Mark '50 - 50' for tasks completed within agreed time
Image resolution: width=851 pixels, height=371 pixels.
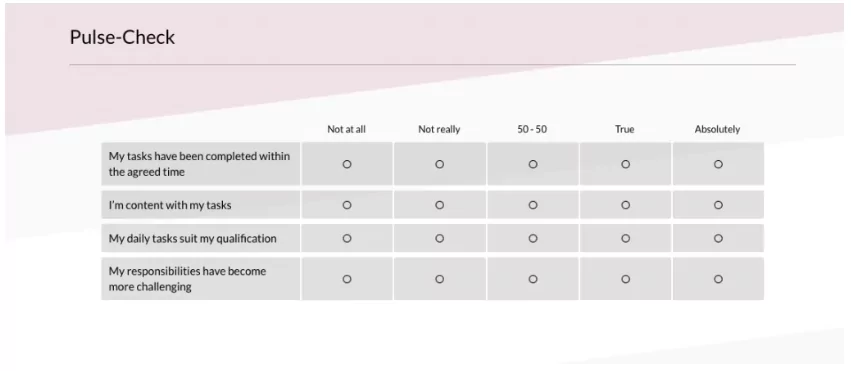click(x=533, y=164)
